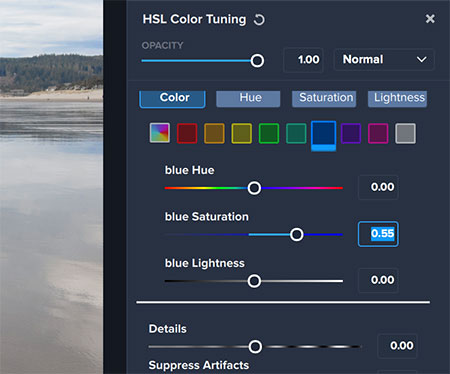The image size is (450, 374).
Task: Switch to the Hue tab
Action: click(248, 99)
